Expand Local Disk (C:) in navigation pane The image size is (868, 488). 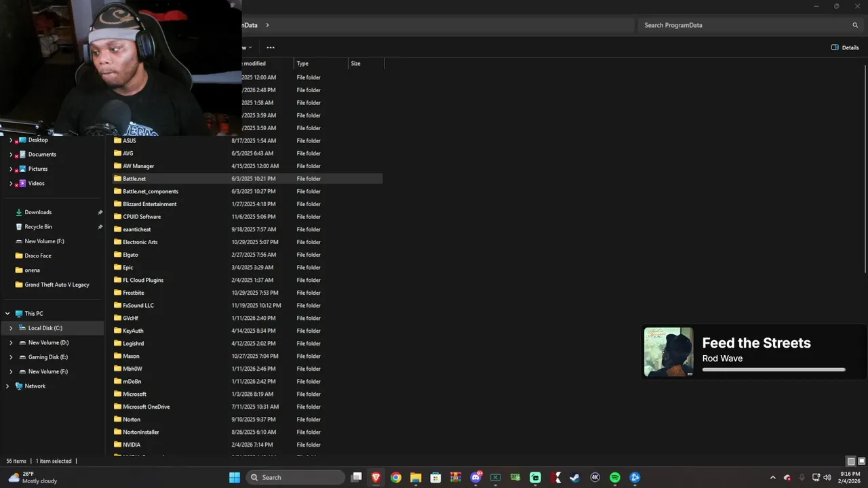[x=10, y=328]
